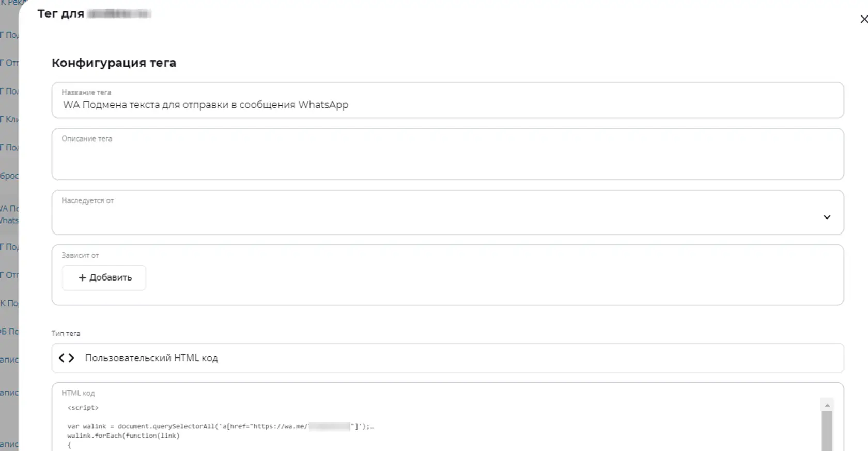868x451 pixels.
Task: Select the truncated К По sidebar item
Action: [x=9, y=303]
